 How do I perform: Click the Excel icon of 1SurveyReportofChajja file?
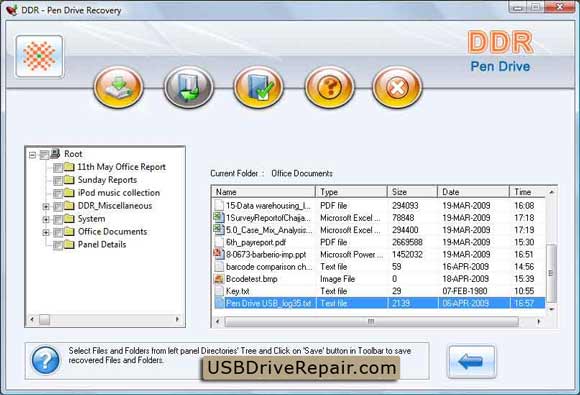[219, 217]
